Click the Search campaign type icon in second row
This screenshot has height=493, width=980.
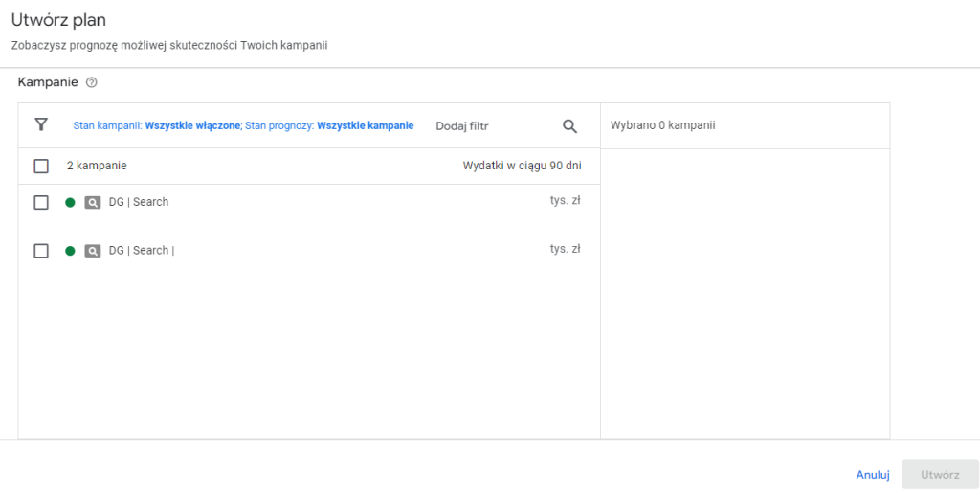tap(92, 251)
